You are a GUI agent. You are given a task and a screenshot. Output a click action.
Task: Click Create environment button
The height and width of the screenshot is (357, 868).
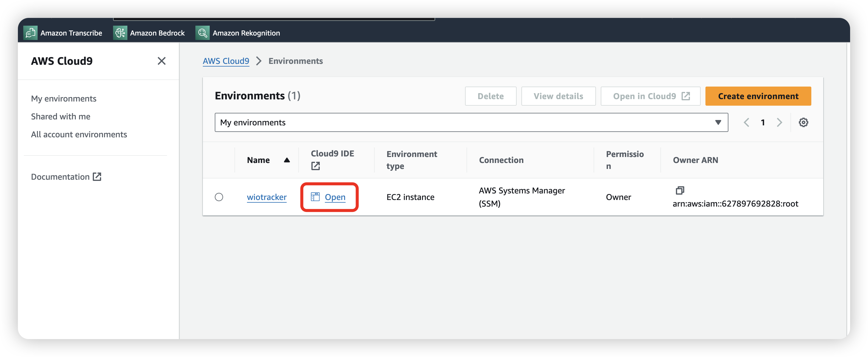point(758,96)
